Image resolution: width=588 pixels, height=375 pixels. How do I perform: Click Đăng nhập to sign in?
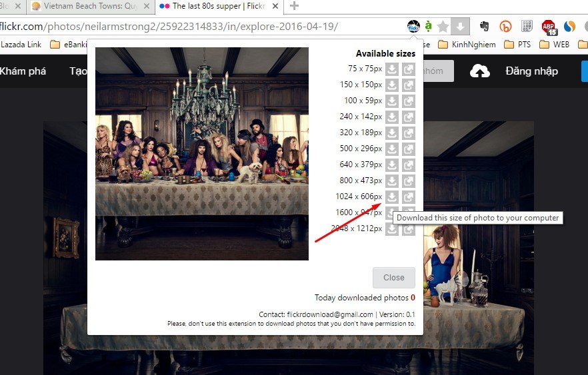tap(531, 71)
